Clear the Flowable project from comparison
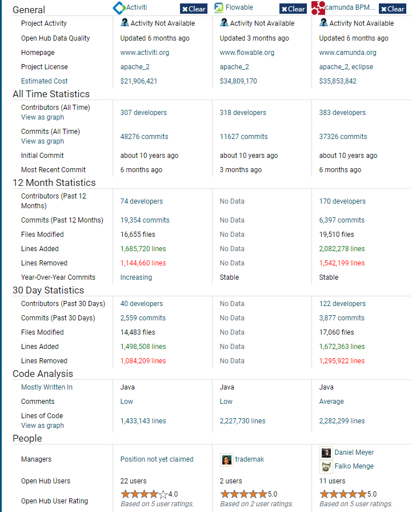420x512 pixels. [x=293, y=9]
